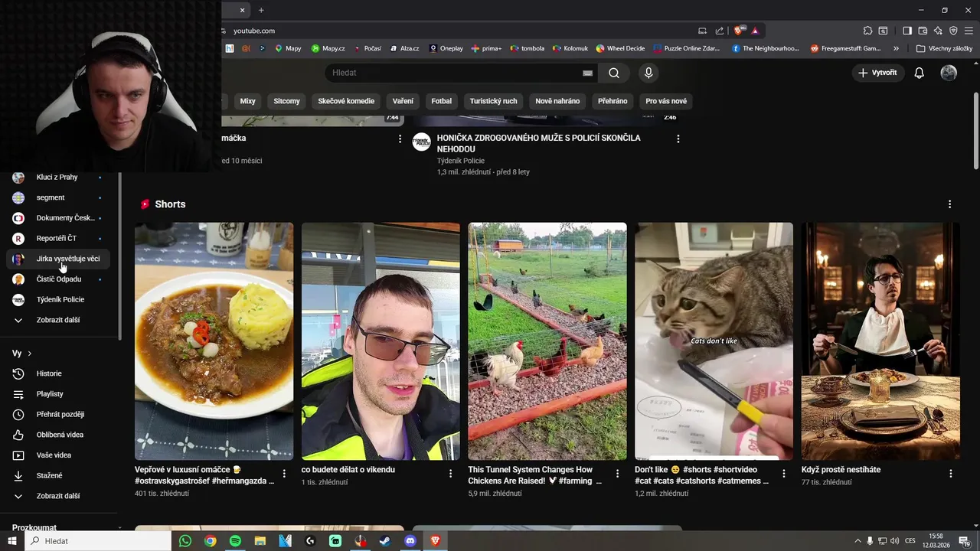This screenshot has width=980, height=551.
Task: Open options for the co budete dělat o víkendu short
Action: pos(450,474)
